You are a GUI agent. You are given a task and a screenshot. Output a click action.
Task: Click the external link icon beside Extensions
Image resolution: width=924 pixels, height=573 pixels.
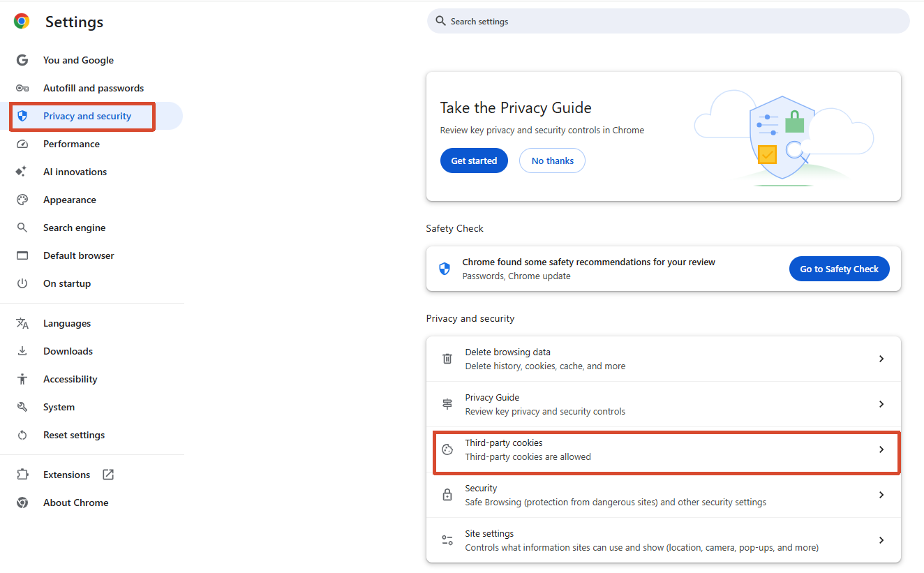pyautogui.click(x=108, y=475)
